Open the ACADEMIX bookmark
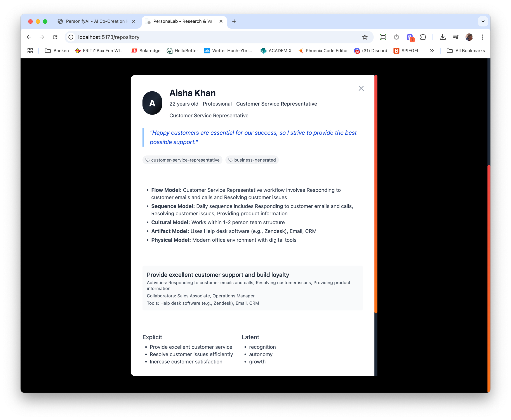 coord(276,51)
